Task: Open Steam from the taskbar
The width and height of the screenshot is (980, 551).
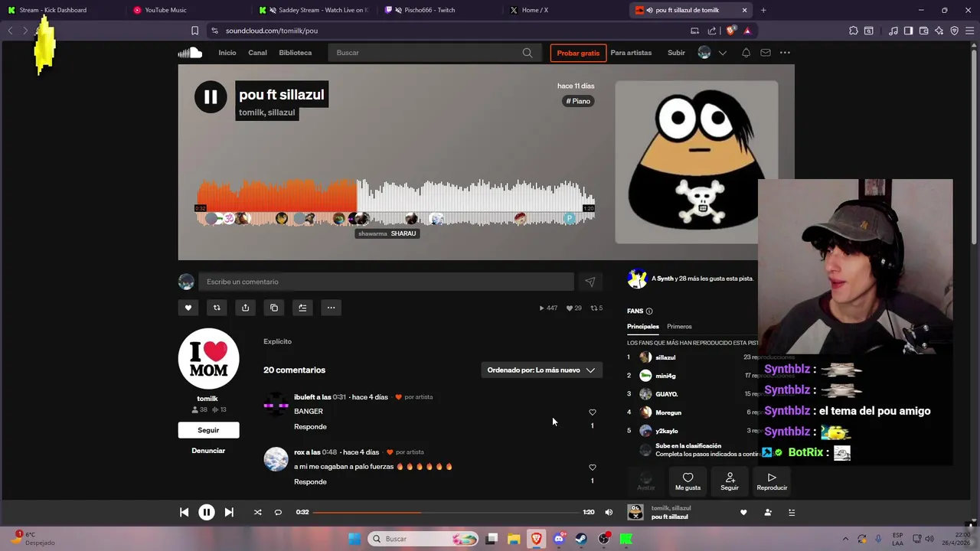Action: pyautogui.click(x=581, y=539)
